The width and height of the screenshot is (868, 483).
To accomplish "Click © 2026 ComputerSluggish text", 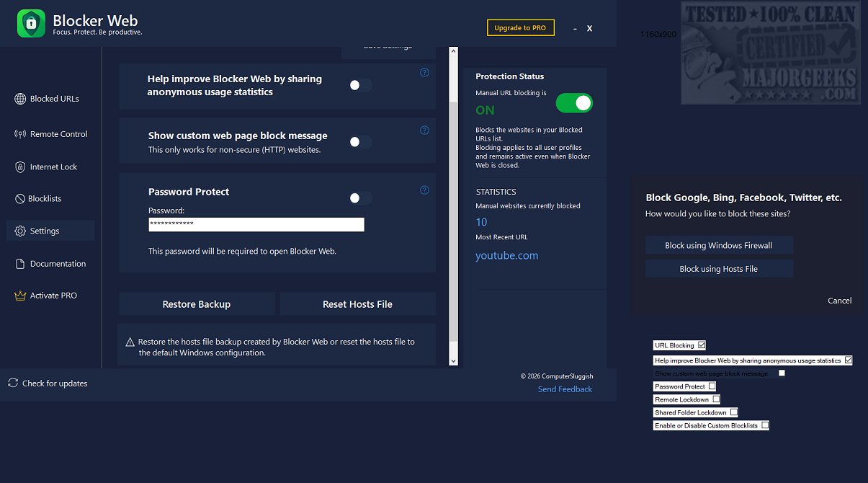I will coord(556,376).
